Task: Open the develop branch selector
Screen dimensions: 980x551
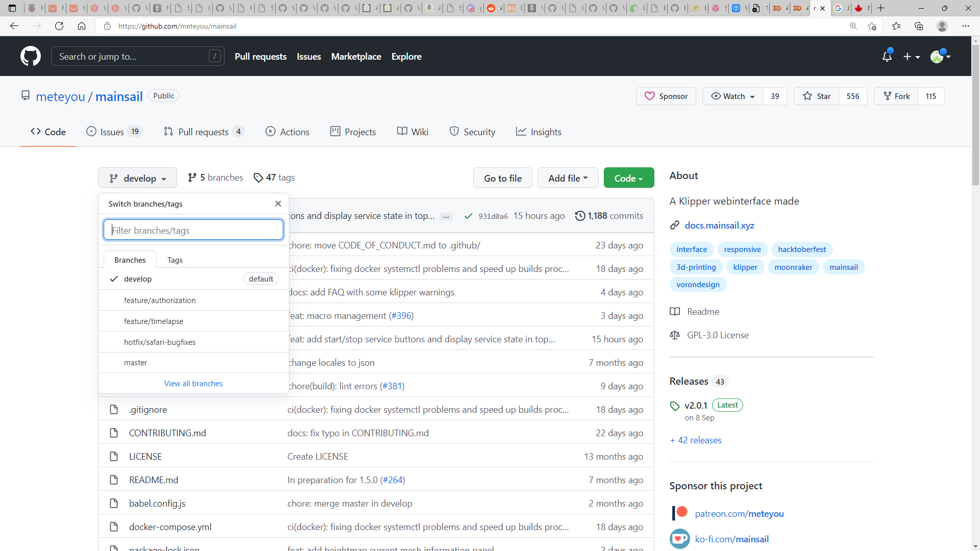Action: click(138, 178)
